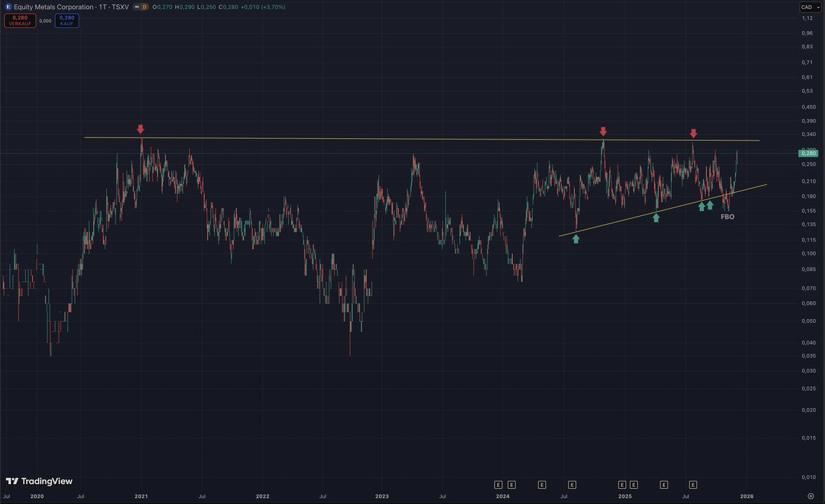Click the 2026 label on time axis
The width and height of the screenshot is (825, 504).
[747, 496]
